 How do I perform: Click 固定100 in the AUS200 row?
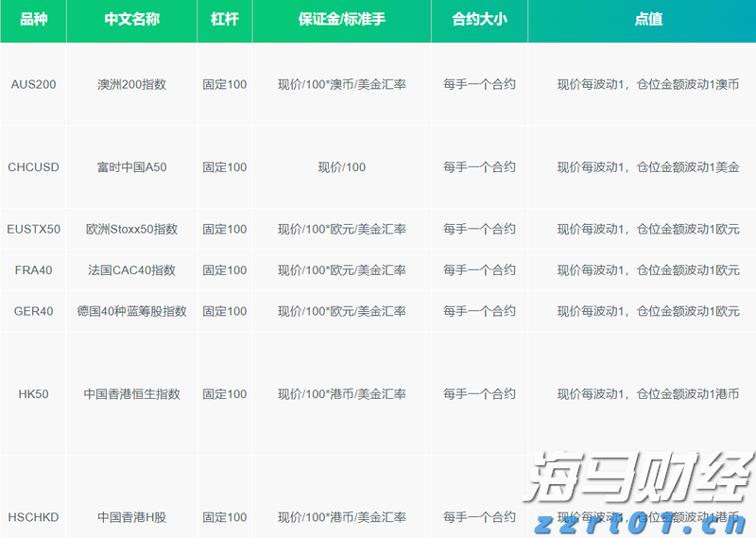tap(225, 84)
